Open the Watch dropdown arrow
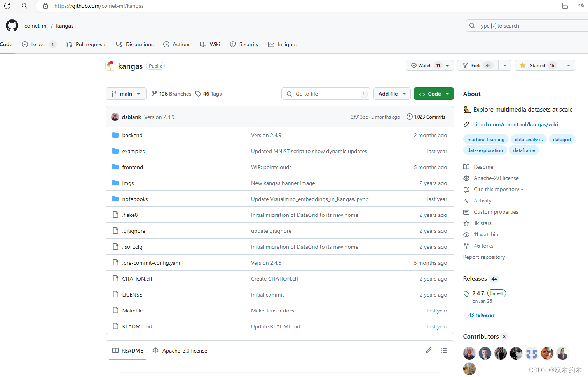588x377 pixels. click(x=448, y=66)
